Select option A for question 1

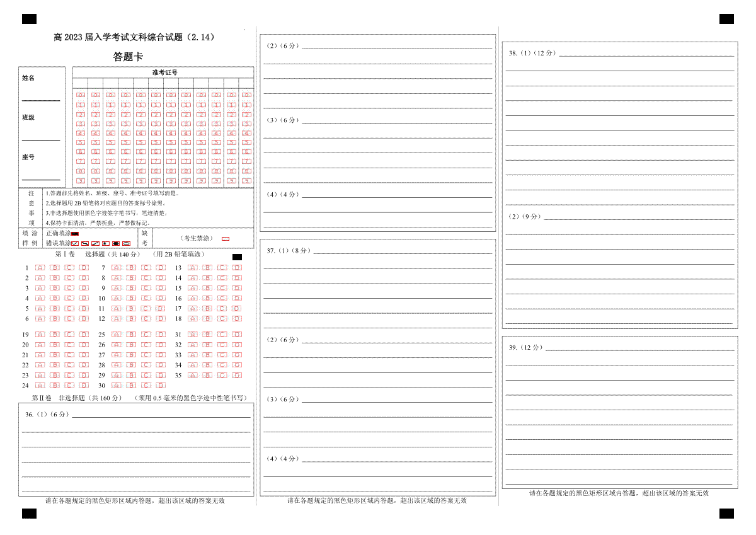40,268
